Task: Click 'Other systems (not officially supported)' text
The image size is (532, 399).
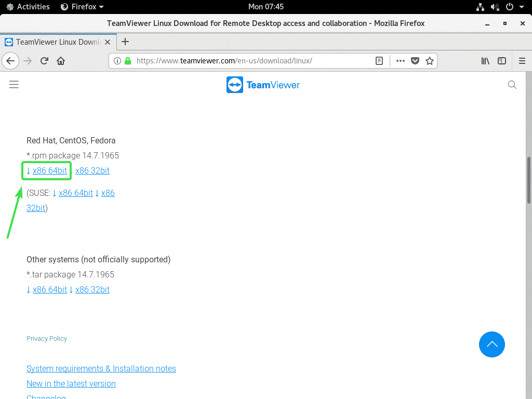Action: (x=98, y=260)
